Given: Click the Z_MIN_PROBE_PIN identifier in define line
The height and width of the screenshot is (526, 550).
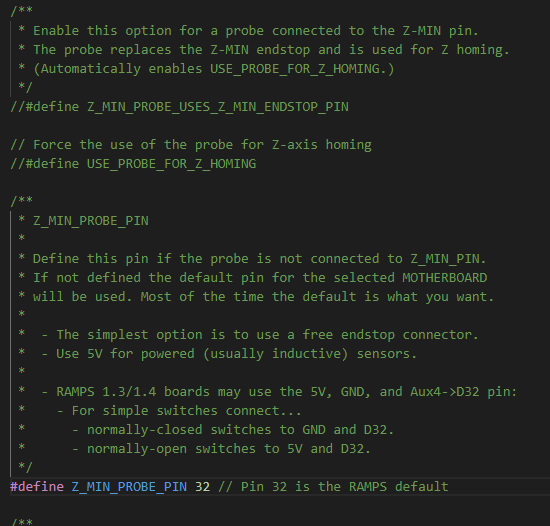Looking at the screenshot, I should pyautogui.click(x=129, y=487).
